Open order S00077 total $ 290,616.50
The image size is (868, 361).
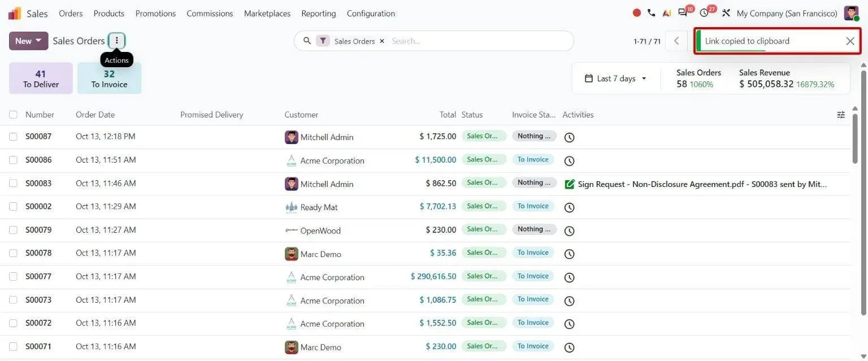[433, 277]
